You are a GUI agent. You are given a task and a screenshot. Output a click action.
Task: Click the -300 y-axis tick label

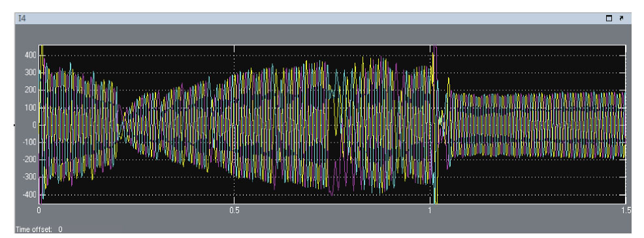(30, 177)
